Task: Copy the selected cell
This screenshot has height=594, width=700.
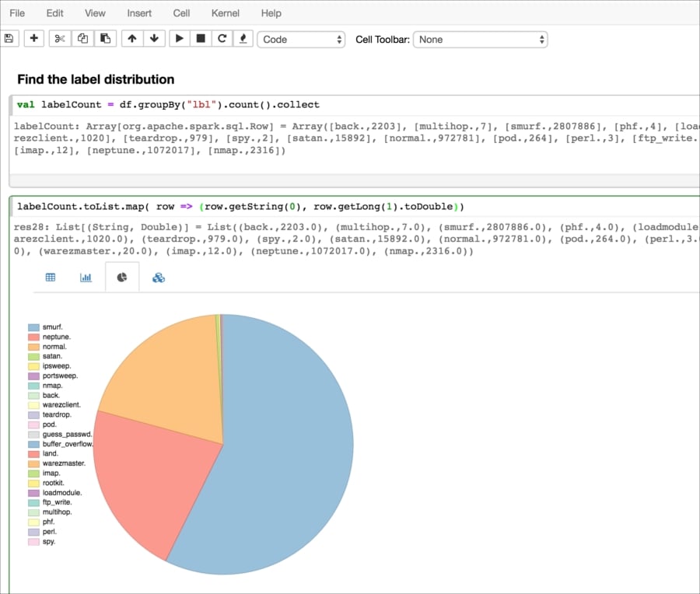Action: pyautogui.click(x=81, y=38)
